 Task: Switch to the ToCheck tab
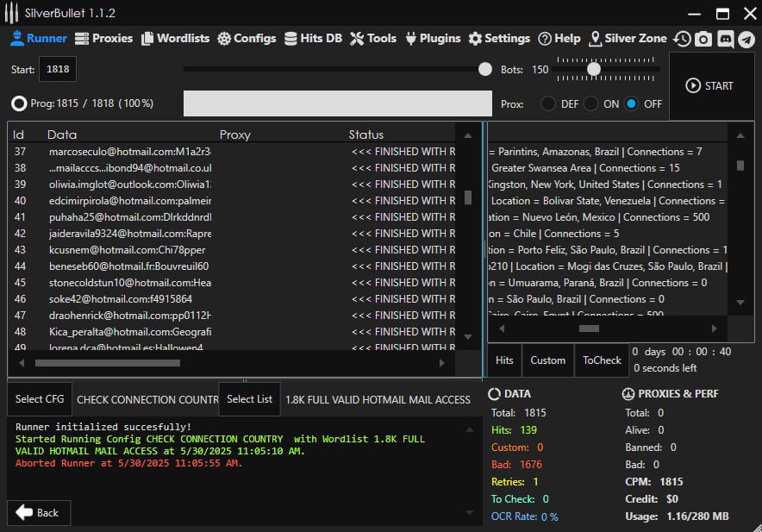(x=602, y=360)
